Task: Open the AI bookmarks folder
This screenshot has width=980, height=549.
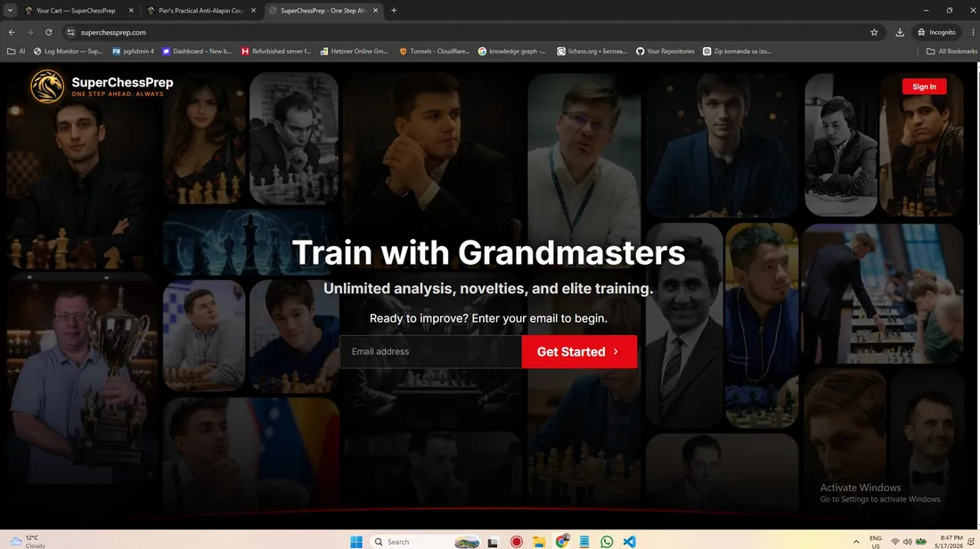Action: 16,52
